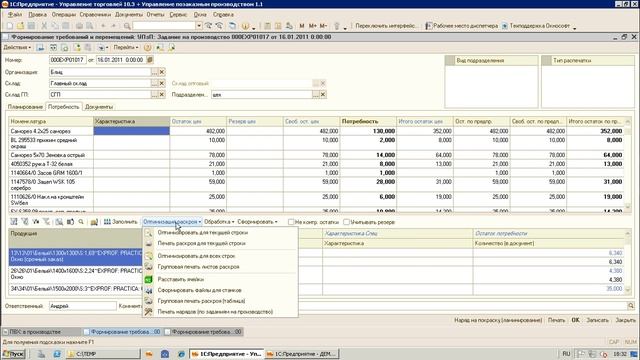Select Сформировать файлы для станков

click(x=200, y=290)
